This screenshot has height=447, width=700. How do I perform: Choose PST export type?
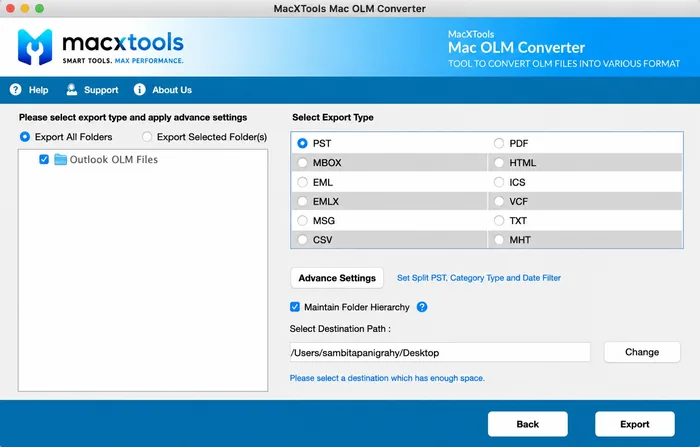click(x=302, y=143)
